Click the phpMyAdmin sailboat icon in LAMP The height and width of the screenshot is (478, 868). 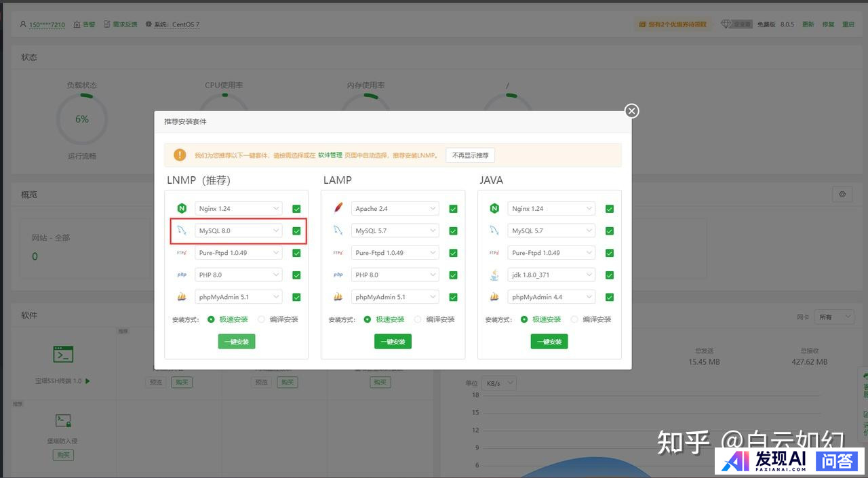tap(338, 297)
